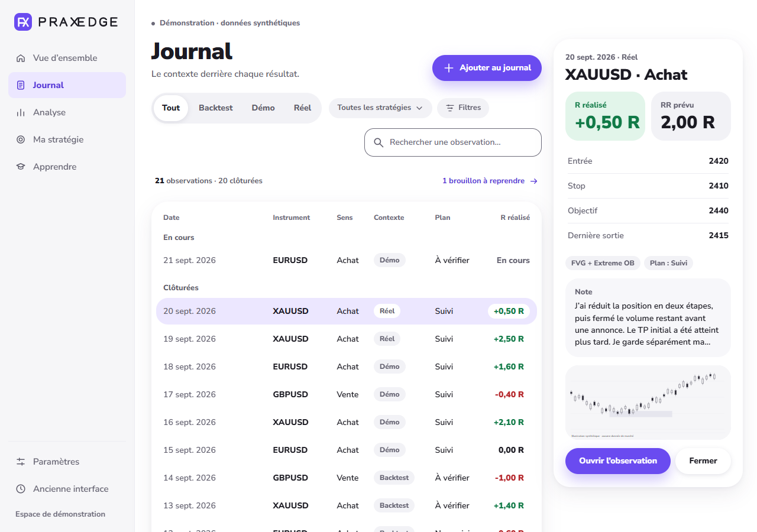The height and width of the screenshot is (532, 757).
Task: Click the -1,00 R result for 14 sept.
Action: (509, 478)
